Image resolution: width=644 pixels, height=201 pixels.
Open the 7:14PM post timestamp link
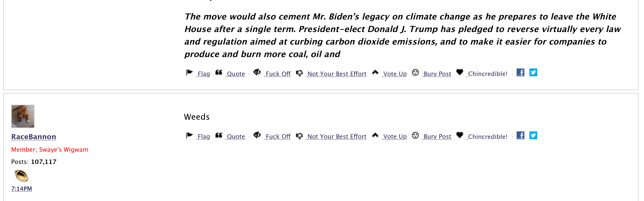[21, 189]
